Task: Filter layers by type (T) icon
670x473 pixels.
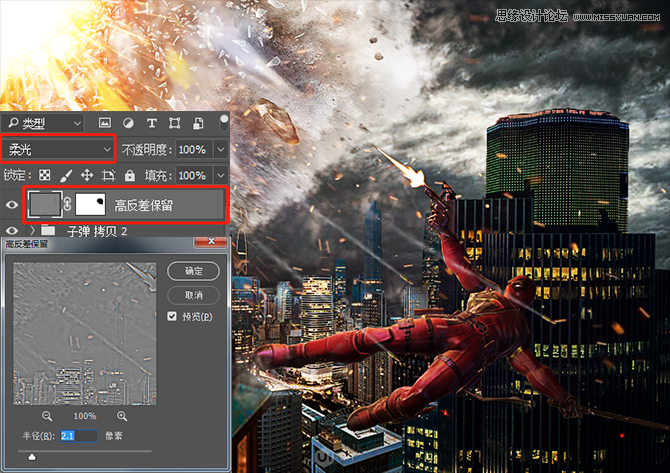Action: coord(151,123)
